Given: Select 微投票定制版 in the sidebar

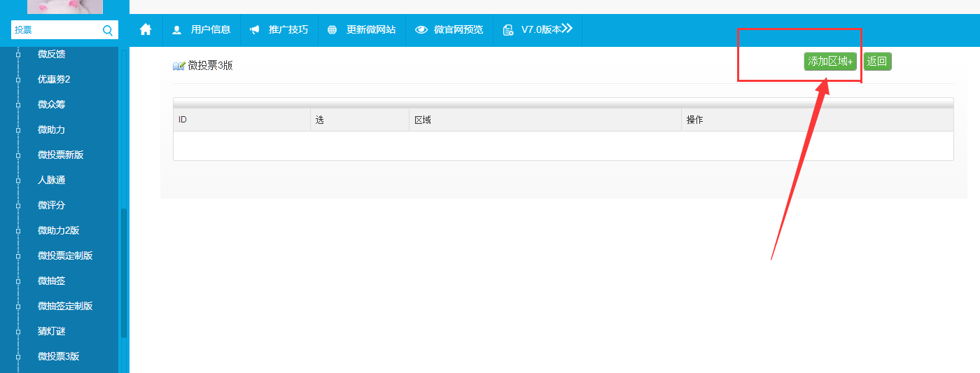Looking at the screenshot, I should [x=65, y=255].
